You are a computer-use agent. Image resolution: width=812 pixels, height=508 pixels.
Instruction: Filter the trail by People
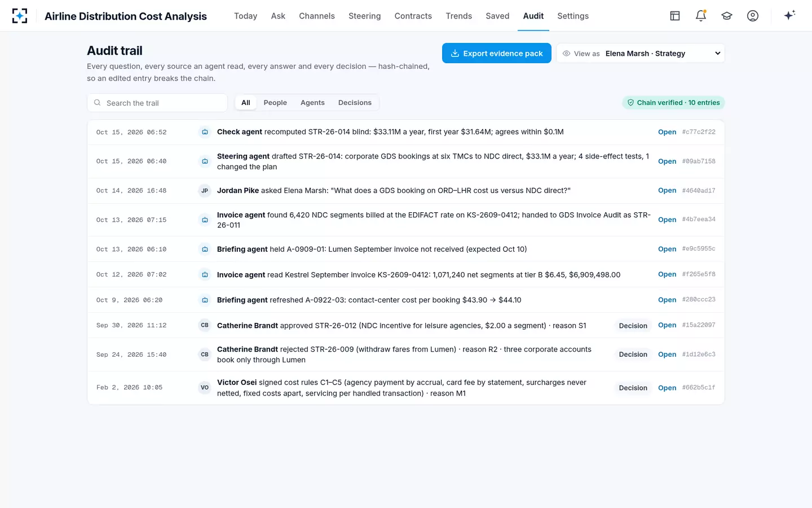[275, 103]
